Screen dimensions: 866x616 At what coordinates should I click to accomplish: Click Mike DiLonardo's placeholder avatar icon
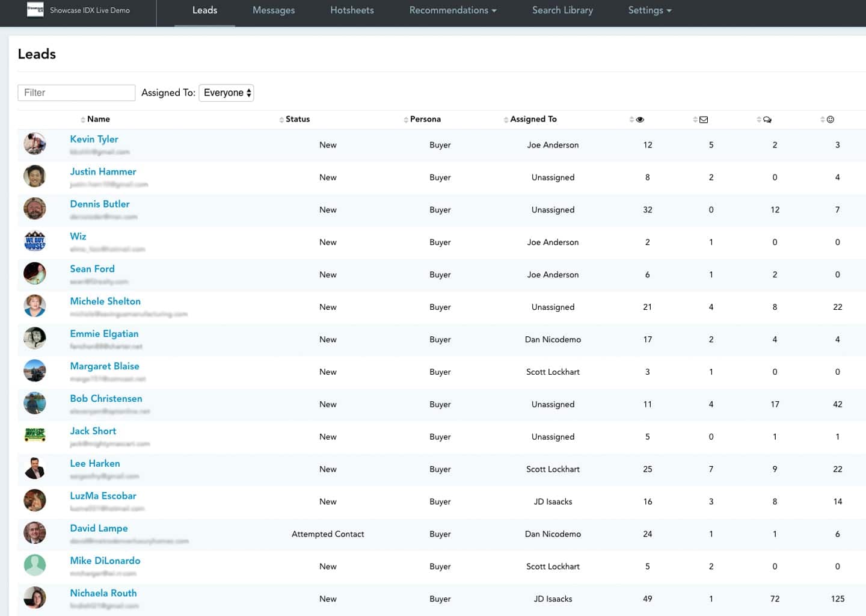click(34, 565)
